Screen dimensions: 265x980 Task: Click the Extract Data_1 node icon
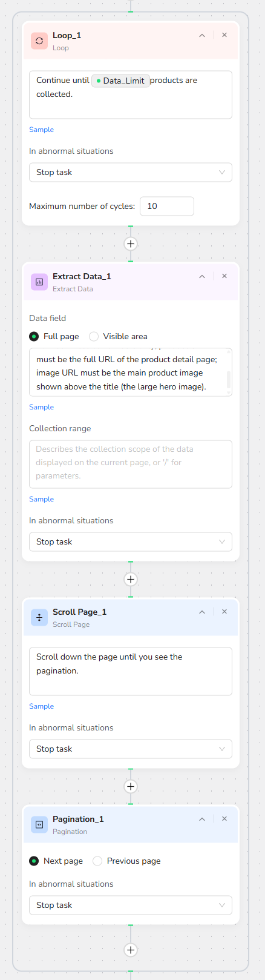tap(39, 282)
